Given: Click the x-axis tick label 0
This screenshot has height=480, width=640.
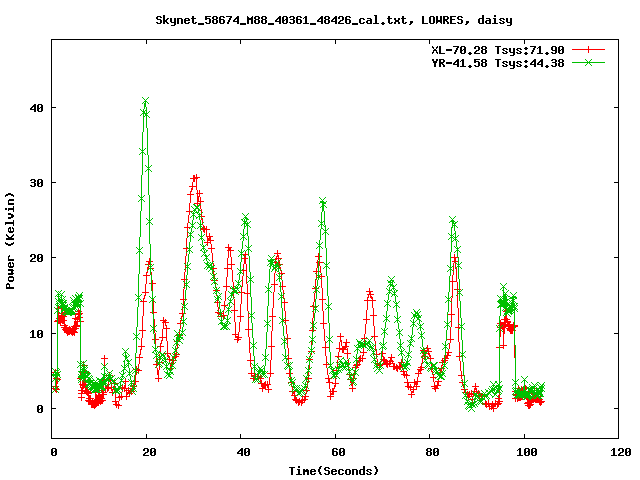Looking at the screenshot, I should [53, 452].
